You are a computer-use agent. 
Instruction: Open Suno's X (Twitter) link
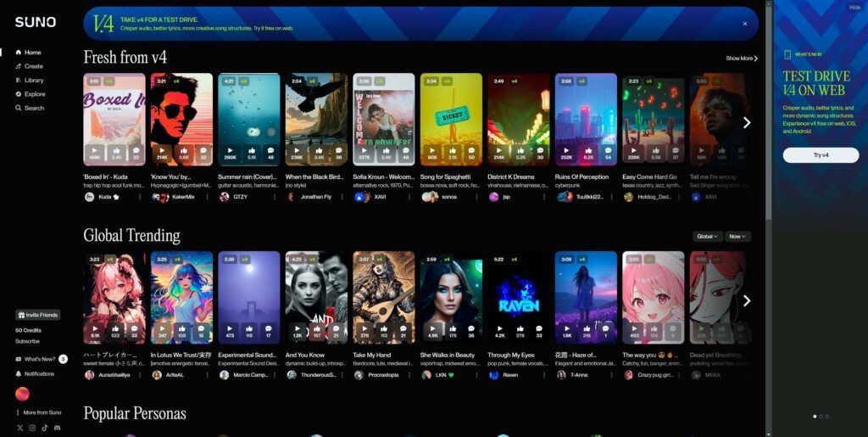[20, 428]
